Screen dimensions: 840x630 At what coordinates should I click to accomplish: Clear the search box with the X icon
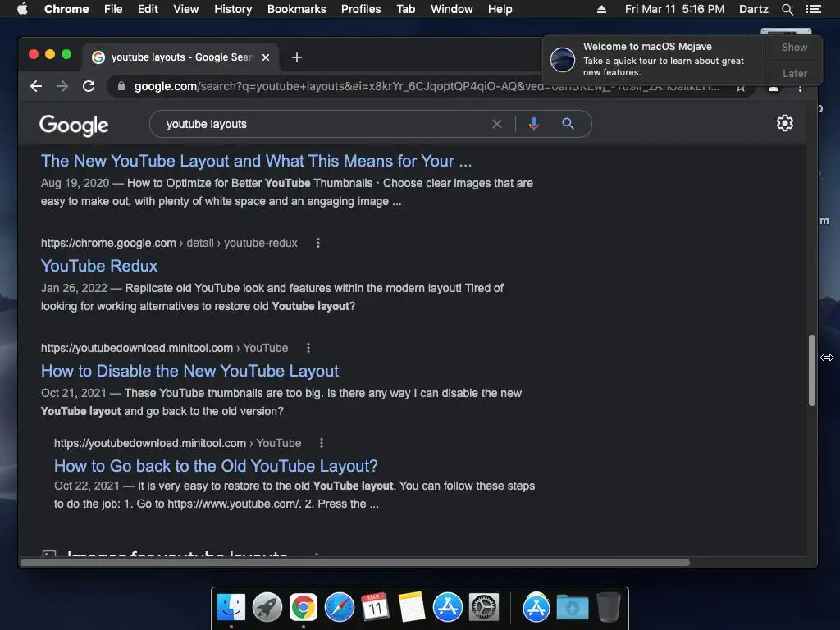pos(497,125)
